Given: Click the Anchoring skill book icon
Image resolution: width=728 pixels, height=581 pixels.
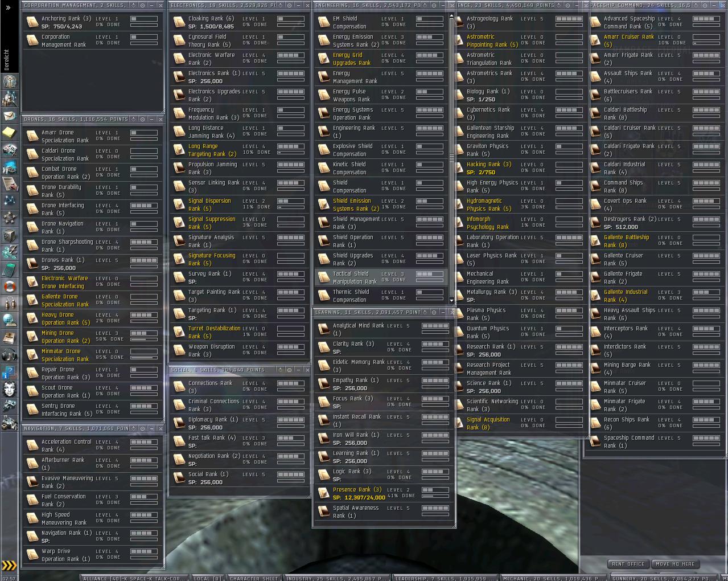Looking at the screenshot, I should coord(33,22).
